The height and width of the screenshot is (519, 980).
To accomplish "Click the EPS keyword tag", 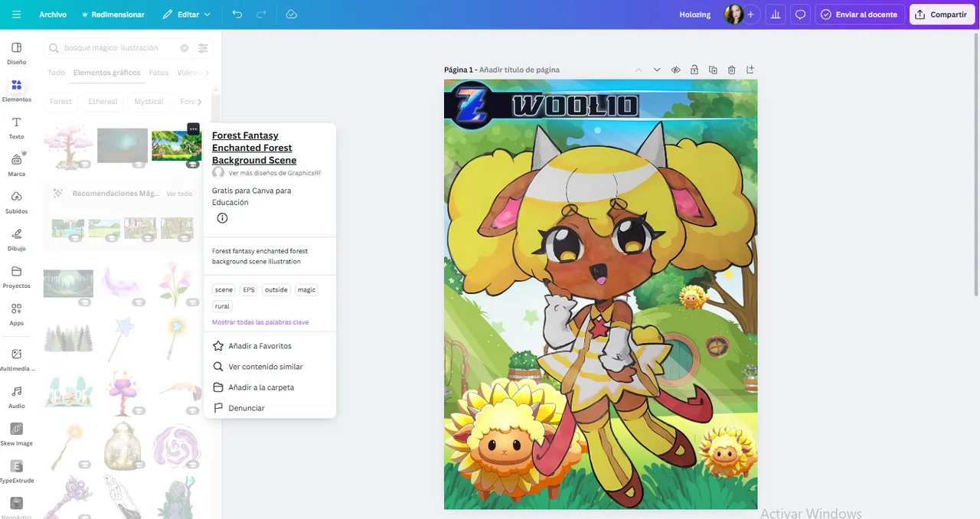I will pos(249,290).
